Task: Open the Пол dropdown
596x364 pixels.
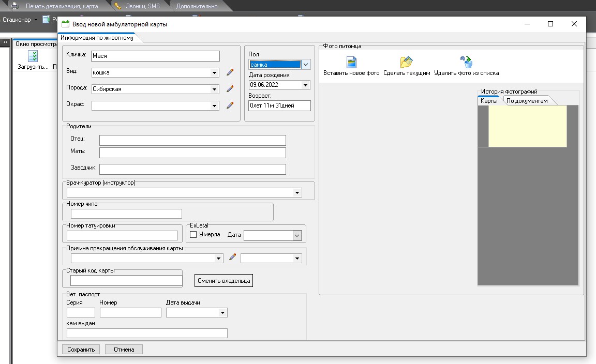Action: pyautogui.click(x=306, y=65)
